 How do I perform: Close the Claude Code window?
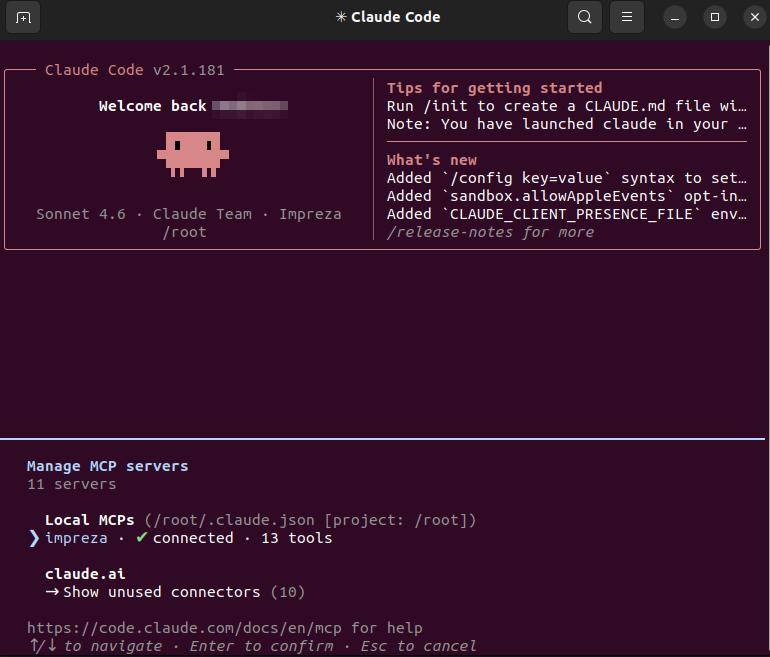[x=755, y=18]
